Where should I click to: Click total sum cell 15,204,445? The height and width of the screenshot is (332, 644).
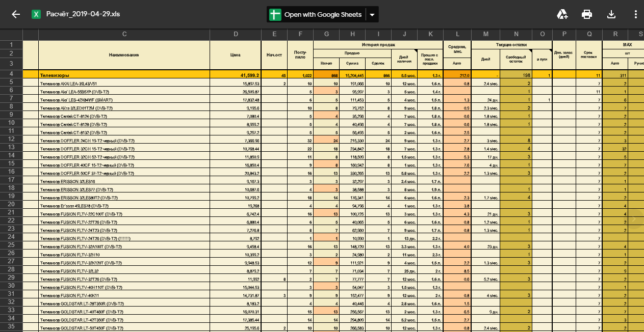[352, 75]
